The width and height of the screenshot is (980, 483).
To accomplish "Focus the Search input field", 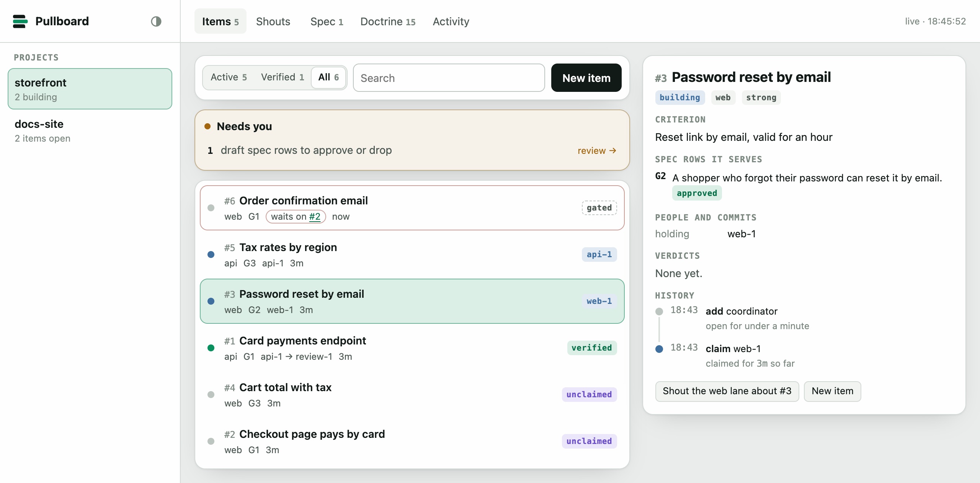I will (x=449, y=78).
